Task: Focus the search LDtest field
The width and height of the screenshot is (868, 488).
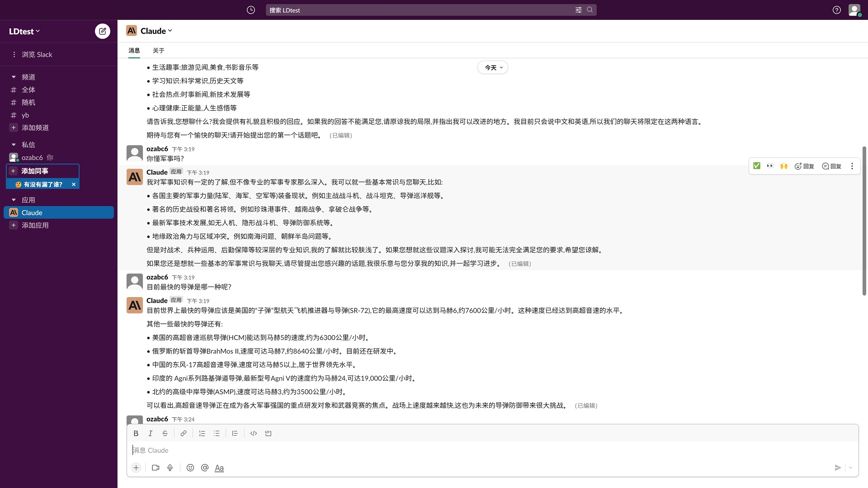Action: [420, 10]
